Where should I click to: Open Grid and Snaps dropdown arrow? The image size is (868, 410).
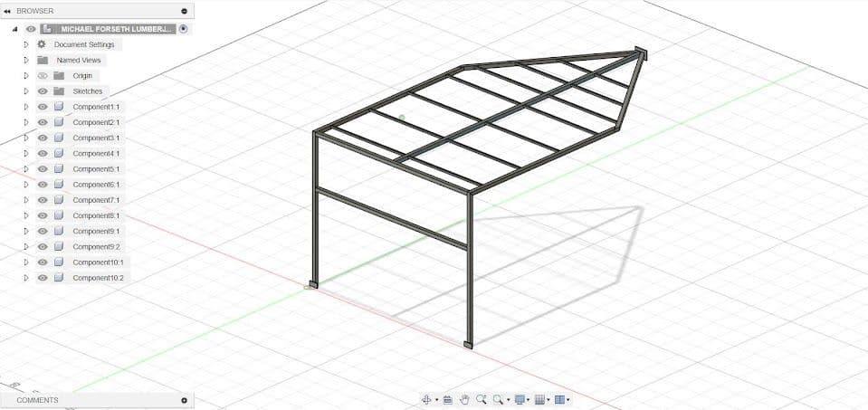(548, 400)
